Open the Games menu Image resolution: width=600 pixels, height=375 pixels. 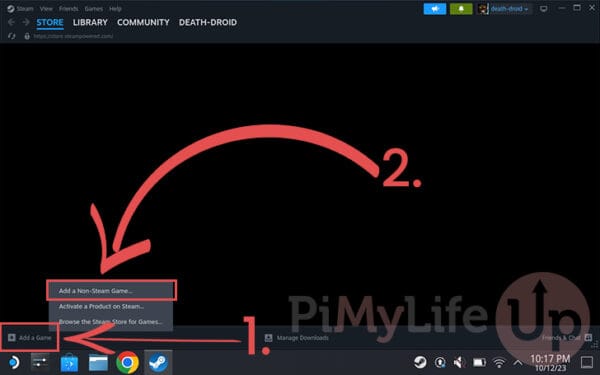(94, 8)
